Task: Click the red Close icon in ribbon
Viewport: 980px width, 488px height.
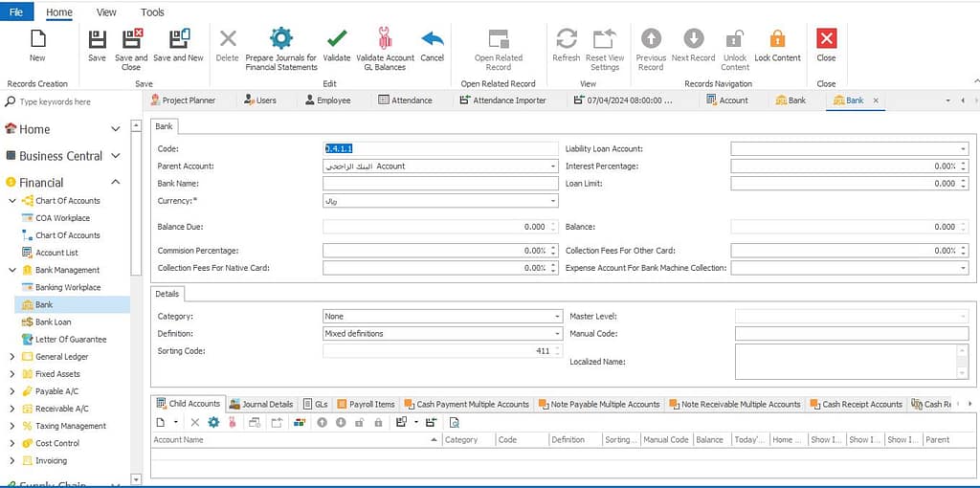Action: point(826,39)
